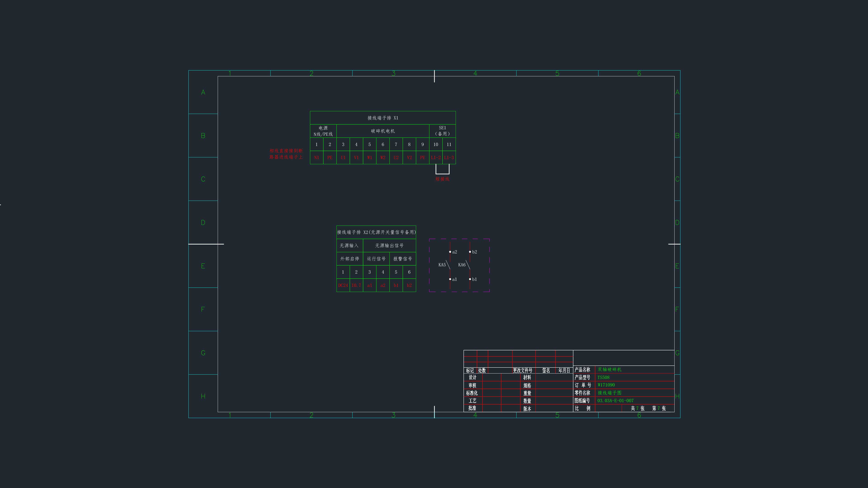Select the red note '相线直接接到断路器进线端子上'

point(286,154)
